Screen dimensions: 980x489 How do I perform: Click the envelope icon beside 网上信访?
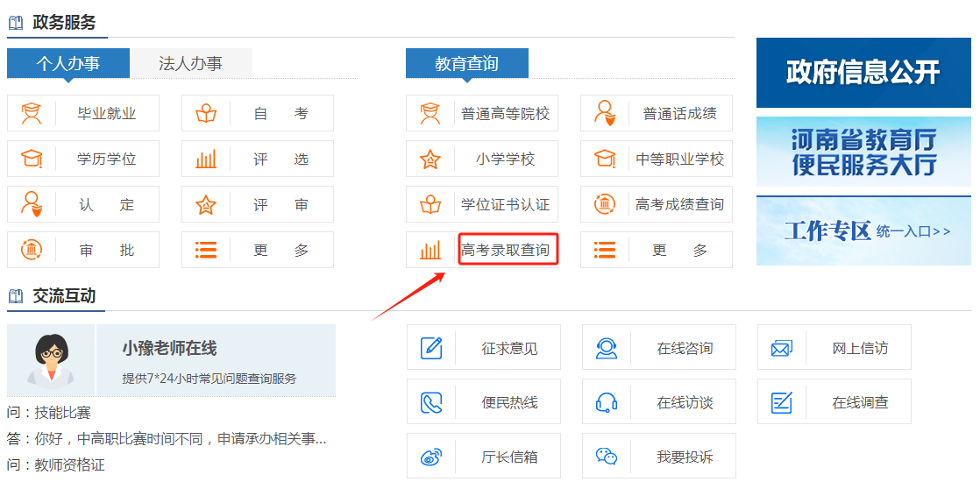[x=782, y=347]
